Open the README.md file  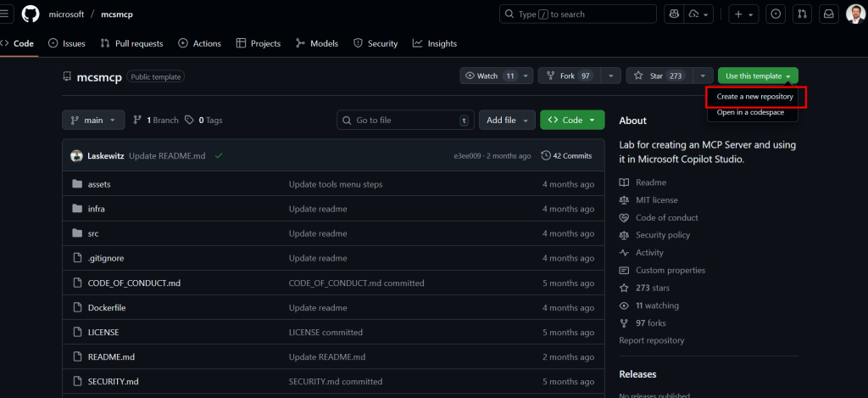point(111,357)
